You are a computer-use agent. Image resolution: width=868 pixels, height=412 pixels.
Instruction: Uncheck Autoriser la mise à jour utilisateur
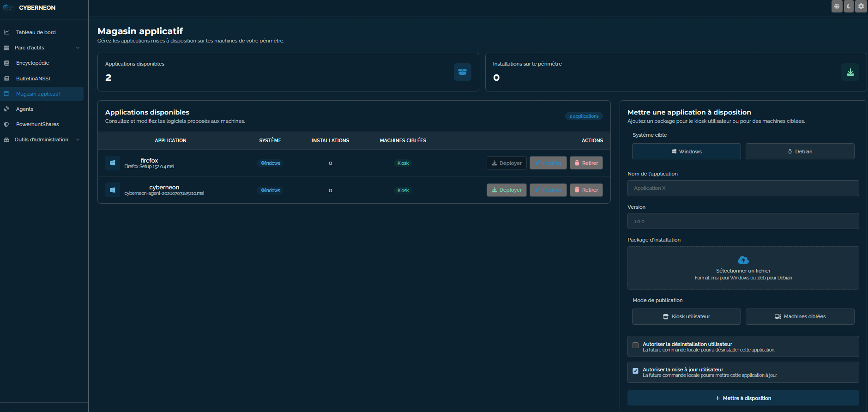point(635,371)
